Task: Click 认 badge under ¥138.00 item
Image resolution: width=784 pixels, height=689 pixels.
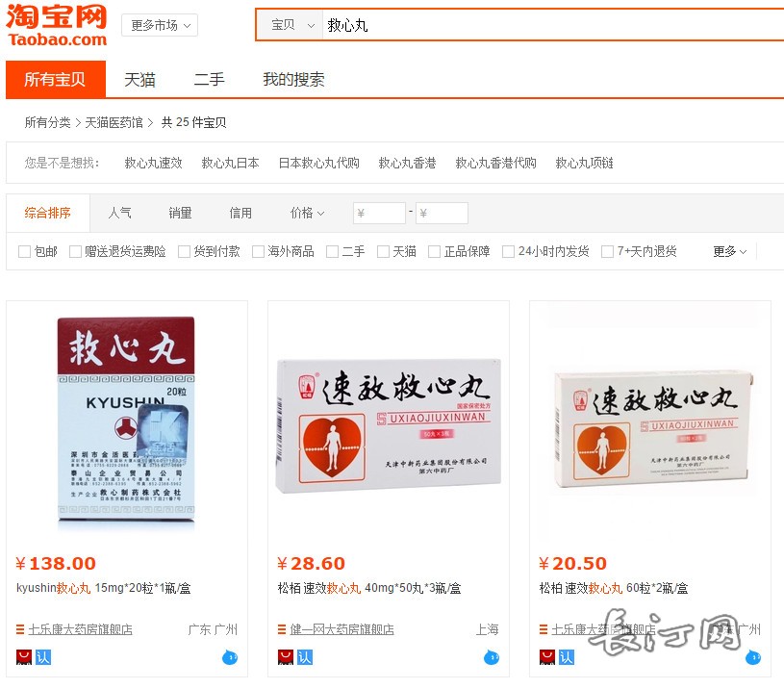Action: pyautogui.click(x=43, y=657)
